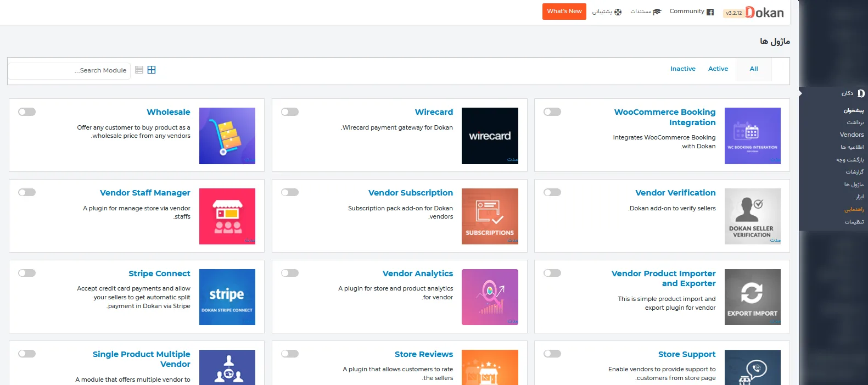Select the Inactive modules tab
The height and width of the screenshot is (385, 868).
click(683, 69)
